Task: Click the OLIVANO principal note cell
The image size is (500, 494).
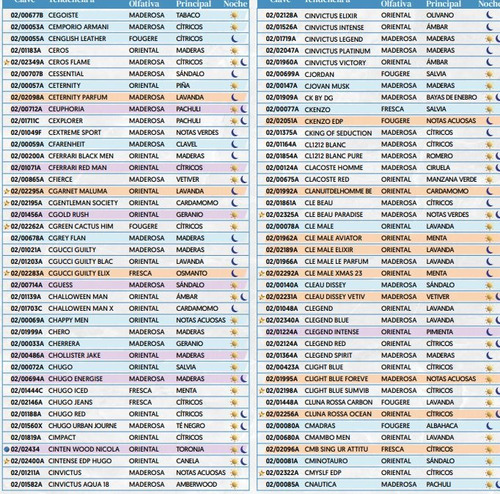Action: coord(440,15)
